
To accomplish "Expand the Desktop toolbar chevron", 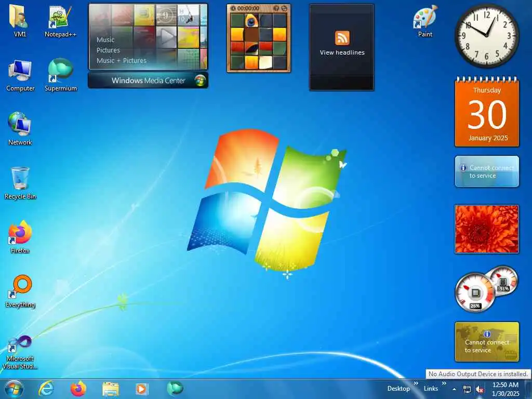I will pos(416,383).
